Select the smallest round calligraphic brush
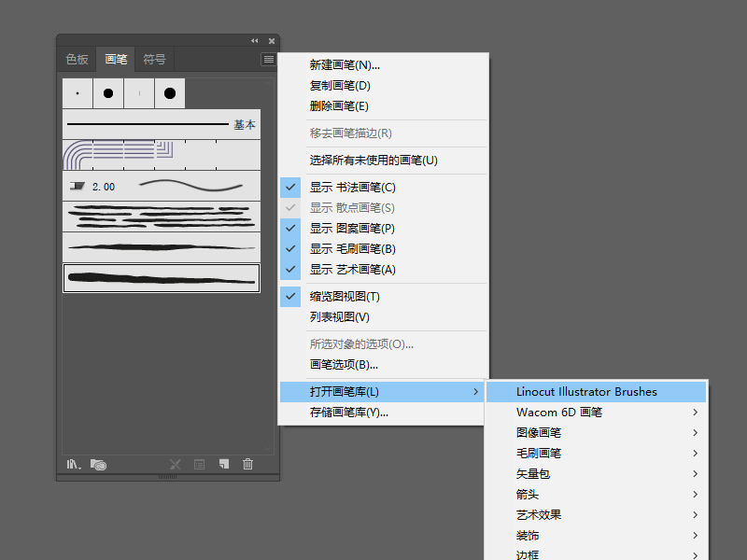Image resolution: width=747 pixels, height=560 pixels. pos(78,93)
